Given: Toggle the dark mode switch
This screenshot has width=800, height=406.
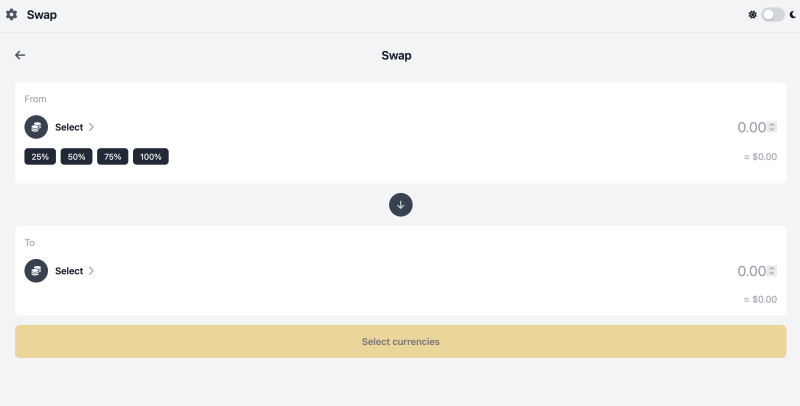Looking at the screenshot, I should pyautogui.click(x=772, y=15).
